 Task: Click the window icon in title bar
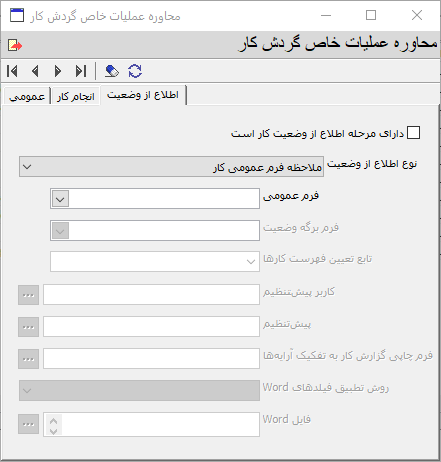[17, 15]
